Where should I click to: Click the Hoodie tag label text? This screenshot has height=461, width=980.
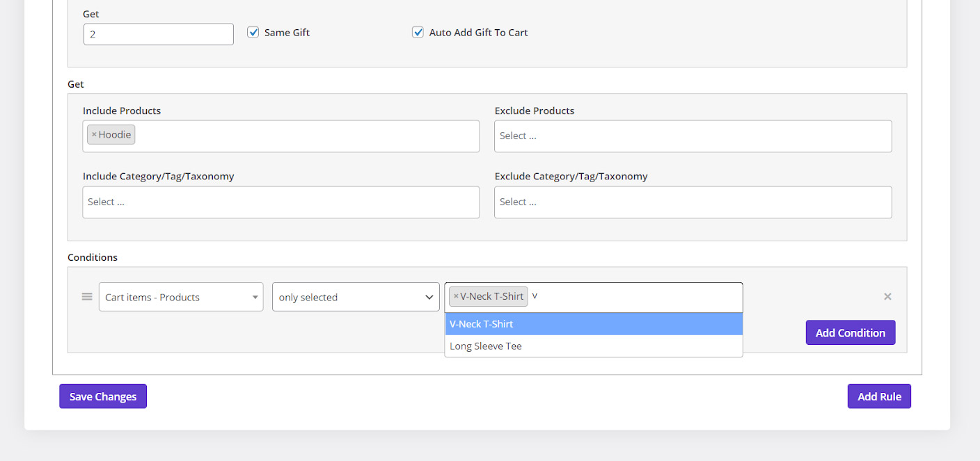(115, 135)
